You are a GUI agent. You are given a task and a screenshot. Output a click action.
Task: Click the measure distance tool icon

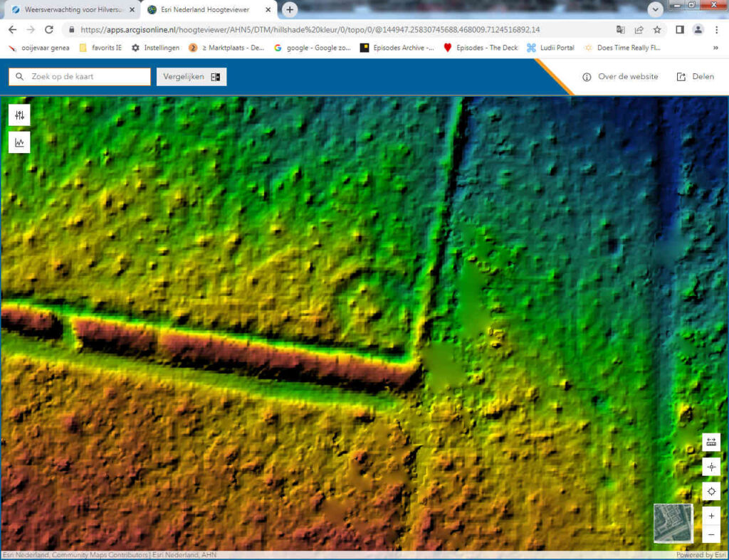(x=710, y=442)
